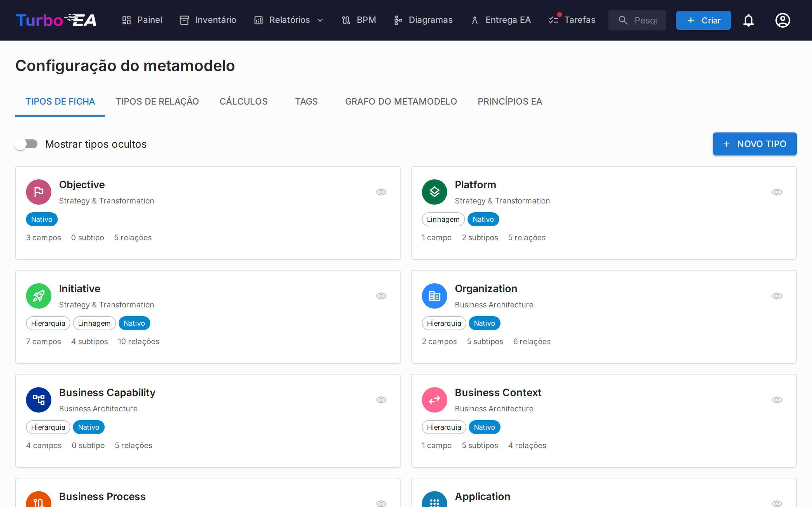812x507 pixels.
Task: Expand the Relatórios dropdown menu
Action: click(288, 20)
